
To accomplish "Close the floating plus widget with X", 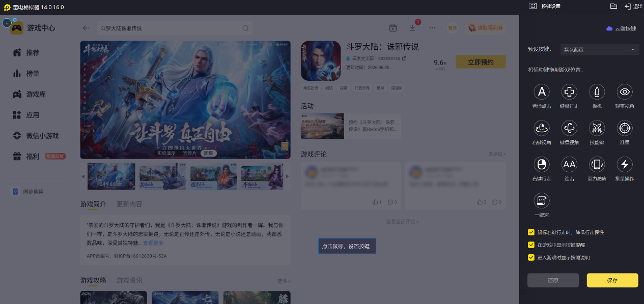I will 15,20.
